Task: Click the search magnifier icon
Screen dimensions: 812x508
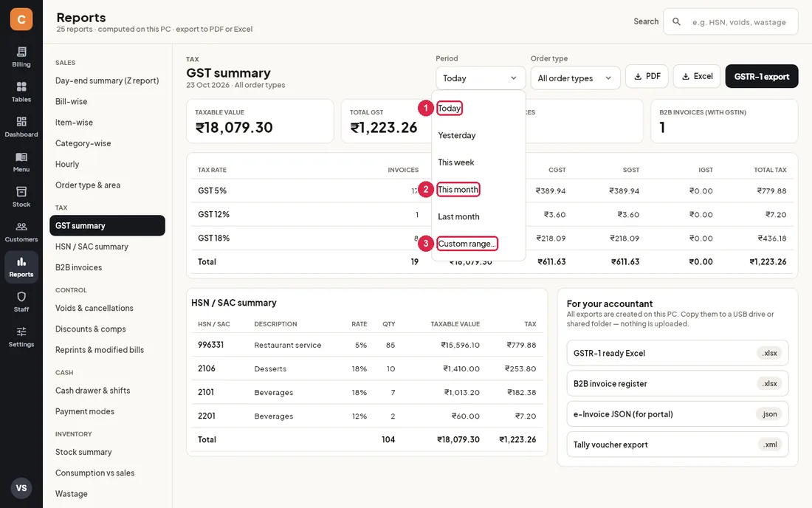Action: coord(676,21)
